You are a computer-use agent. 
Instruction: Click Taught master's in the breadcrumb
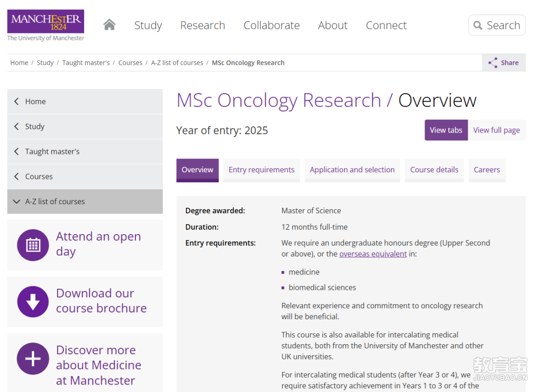[86, 63]
